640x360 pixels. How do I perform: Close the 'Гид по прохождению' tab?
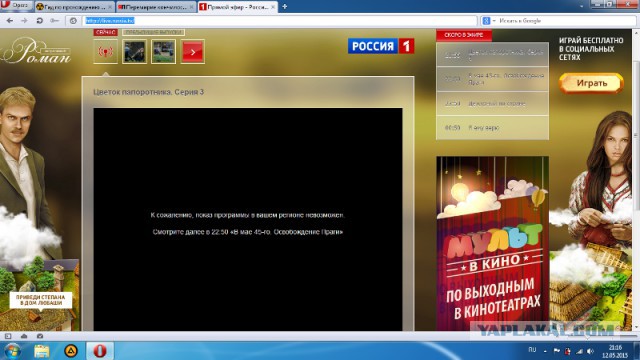tap(110, 7)
